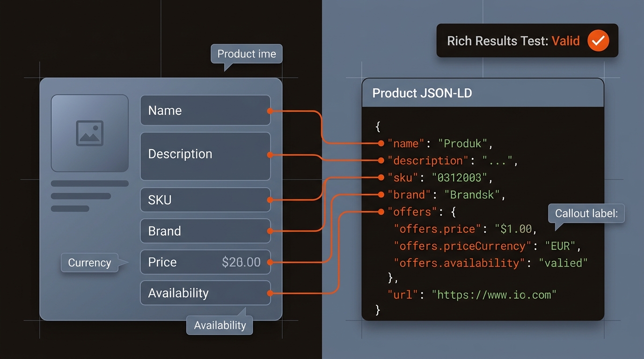This screenshot has width=644, height=359.
Task: Select the Description field
Action: point(205,156)
